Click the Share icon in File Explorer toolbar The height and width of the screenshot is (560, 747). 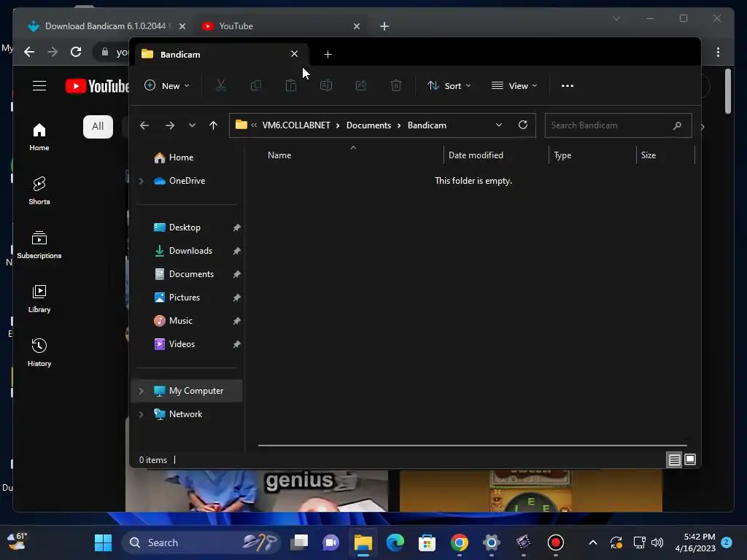(361, 86)
